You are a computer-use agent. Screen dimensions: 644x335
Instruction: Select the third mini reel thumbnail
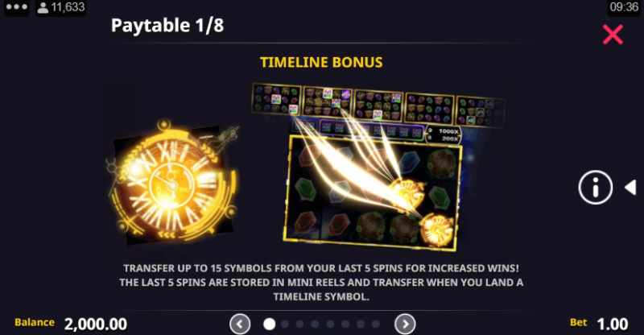click(x=378, y=105)
